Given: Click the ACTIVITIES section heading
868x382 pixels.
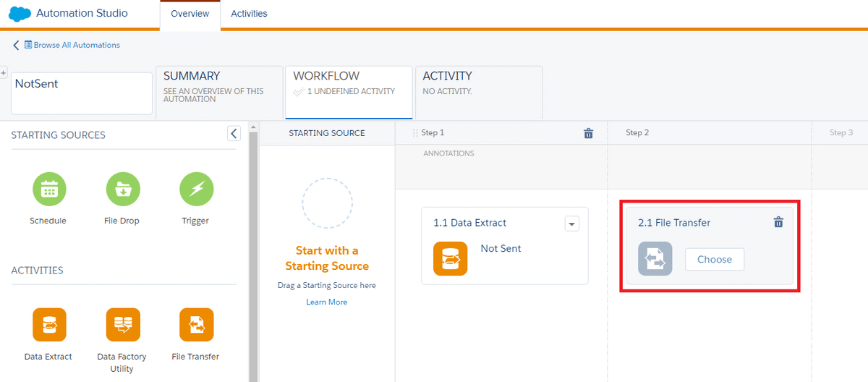Looking at the screenshot, I should pos(37,271).
